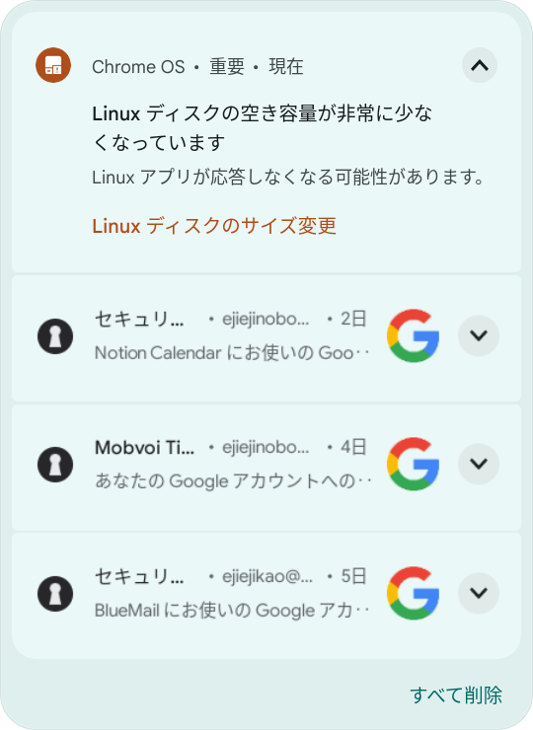Viewport: 533px width, 730px height.
Task: Click the keyhole icon on the Notion Calendar notification
Action: (55, 336)
